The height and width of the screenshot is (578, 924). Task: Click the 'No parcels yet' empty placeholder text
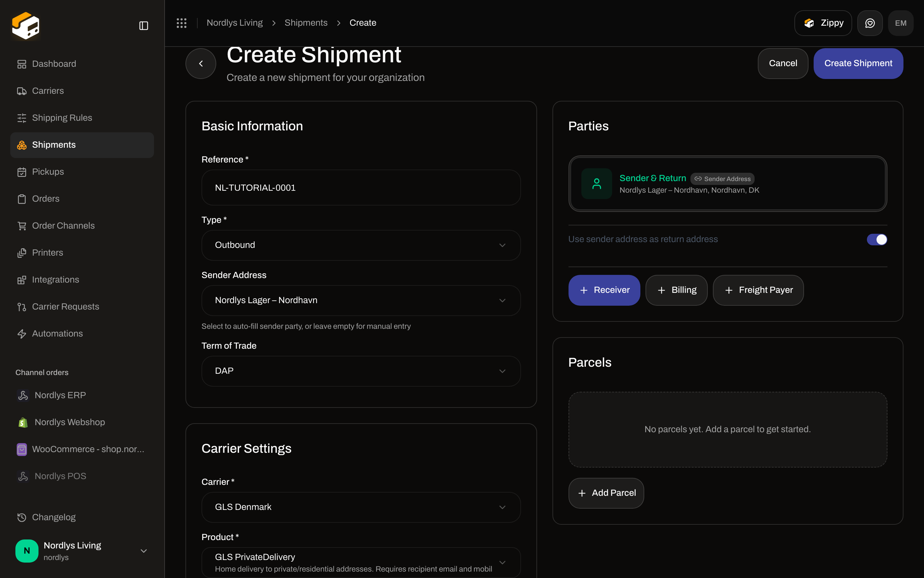(x=727, y=429)
